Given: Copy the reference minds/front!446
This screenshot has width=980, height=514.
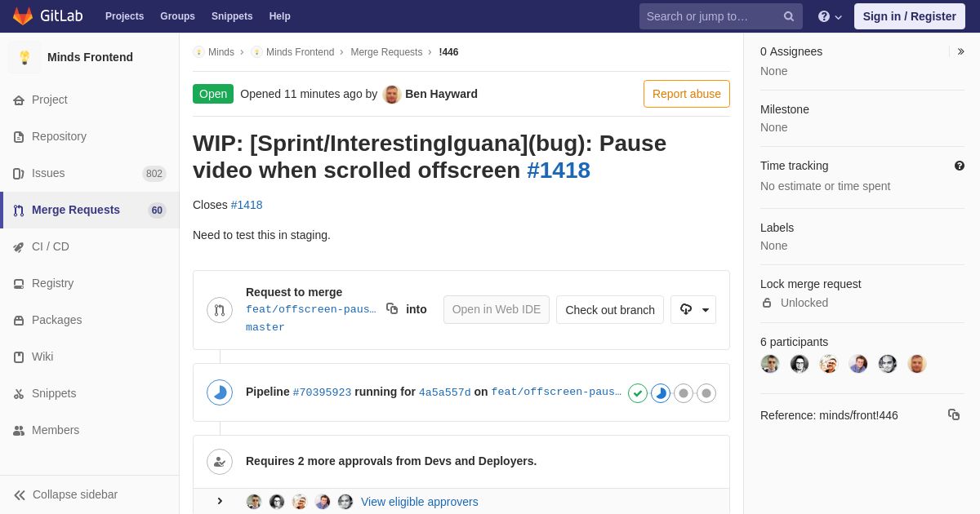Looking at the screenshot, I should (954, 414).
